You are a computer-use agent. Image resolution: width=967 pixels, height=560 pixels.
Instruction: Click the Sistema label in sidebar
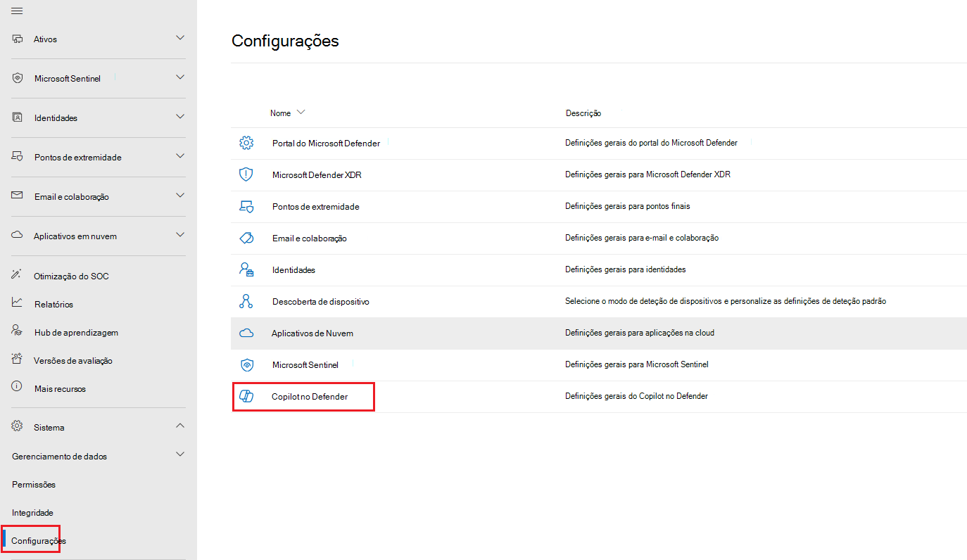[x=49, y=428]
